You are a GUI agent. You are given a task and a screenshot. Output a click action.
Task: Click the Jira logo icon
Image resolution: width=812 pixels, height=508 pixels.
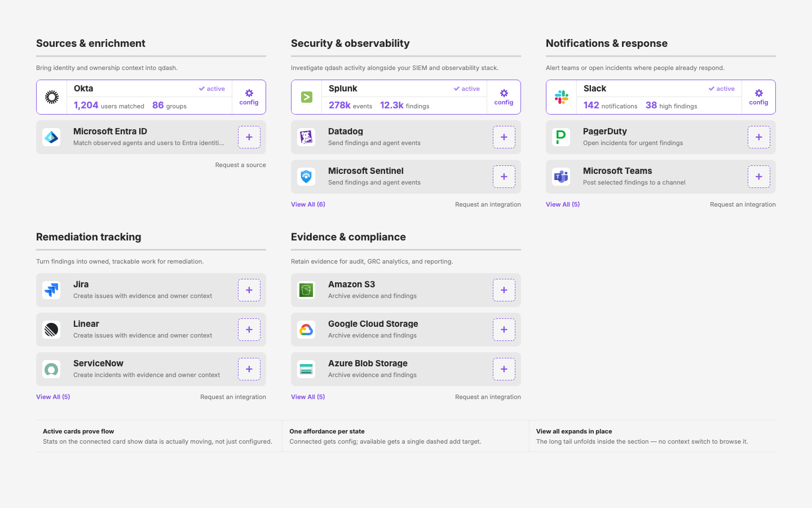[51, 290]
